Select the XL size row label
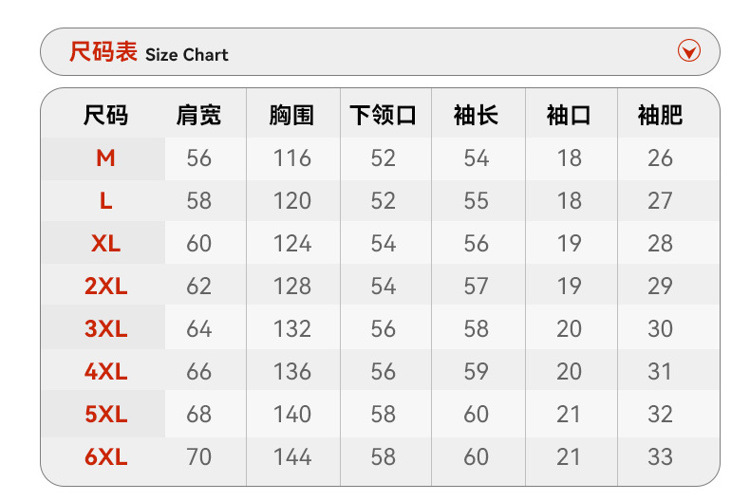Screen dimensions: 750x501 105,244
